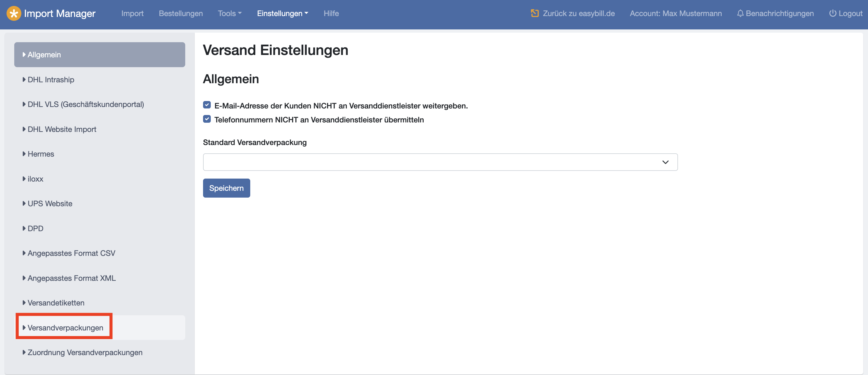Open the Einstellungen dropdown menu
Image resolution: width=868 pixels, height=375 pixels.
coord(282,13)
